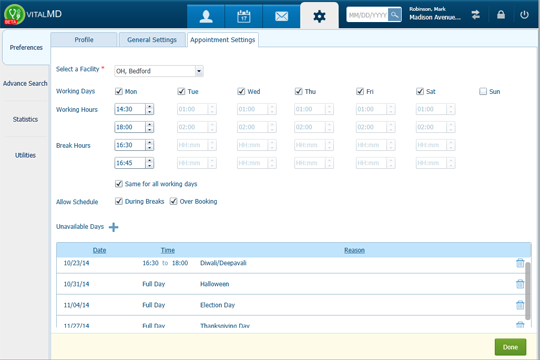The height and width of the screenshot is (360, 540).
Task: Add an unavailable day with plus icon
Action: pyautogui.click(x=113, y=227)
